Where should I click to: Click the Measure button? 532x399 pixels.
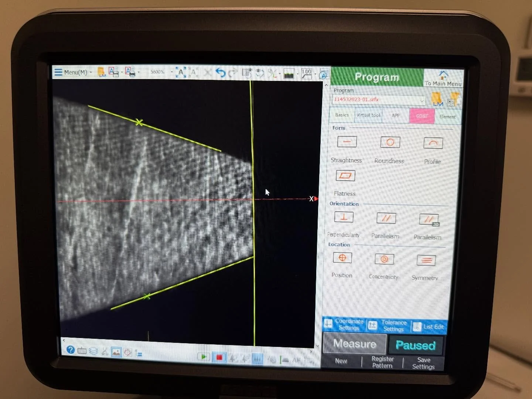click(354, 344)
